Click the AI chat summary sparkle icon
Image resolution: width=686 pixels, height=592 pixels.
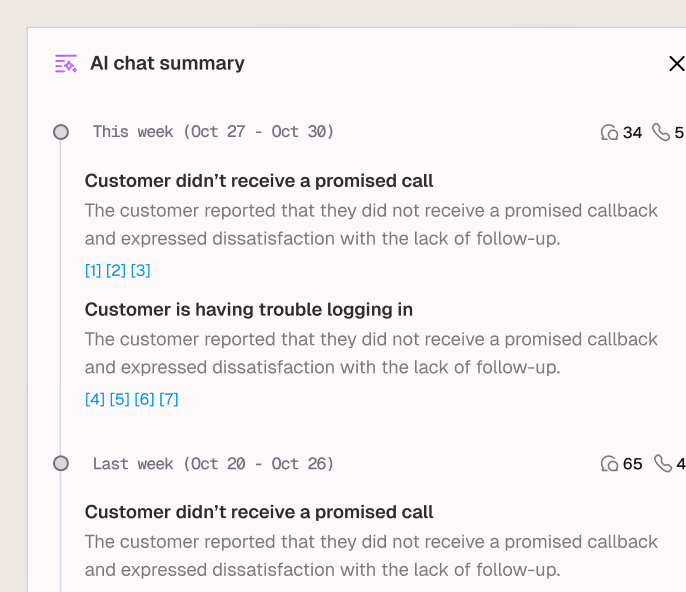click(x=65, y=64)
